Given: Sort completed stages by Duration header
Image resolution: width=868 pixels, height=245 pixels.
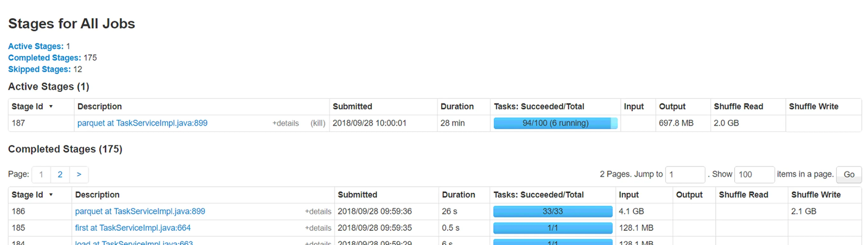Looking at the screenshot, I should pyautogui.click(x=458, y=195).
